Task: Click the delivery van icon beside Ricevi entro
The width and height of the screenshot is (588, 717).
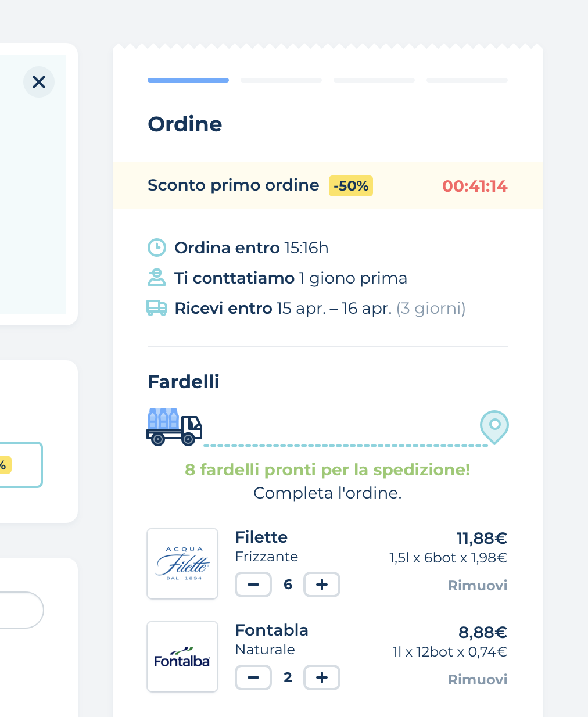Action: [157, 308]
